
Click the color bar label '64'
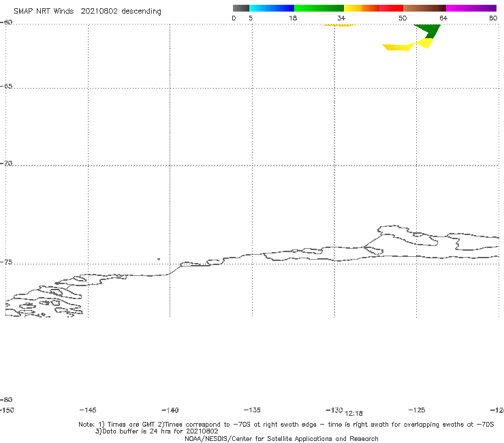[443, 18]
